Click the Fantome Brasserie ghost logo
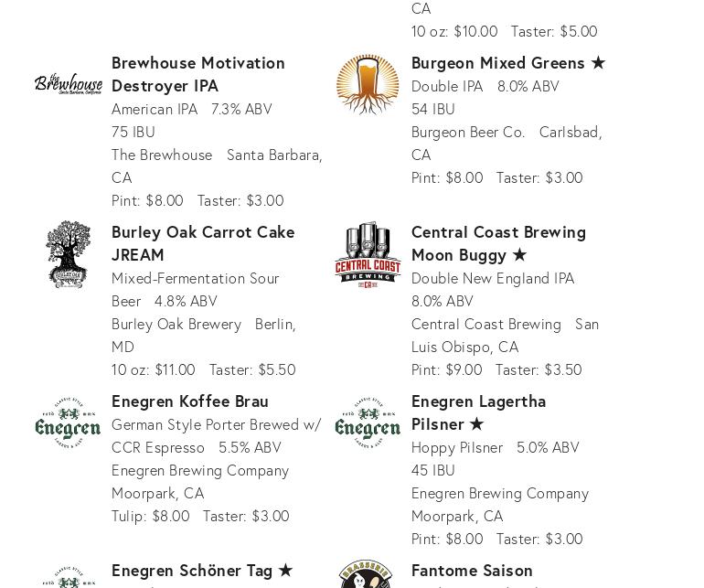 point(368,576)
